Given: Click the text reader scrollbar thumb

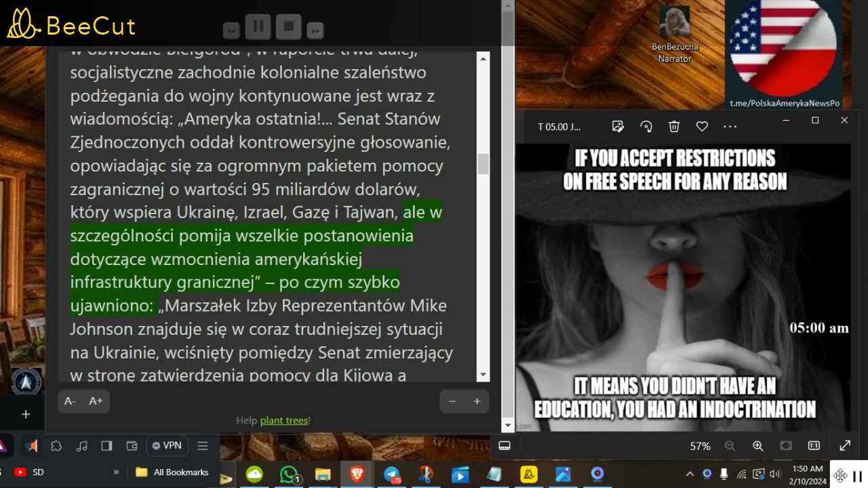Looking at the screenshot, I should point(483,164).
